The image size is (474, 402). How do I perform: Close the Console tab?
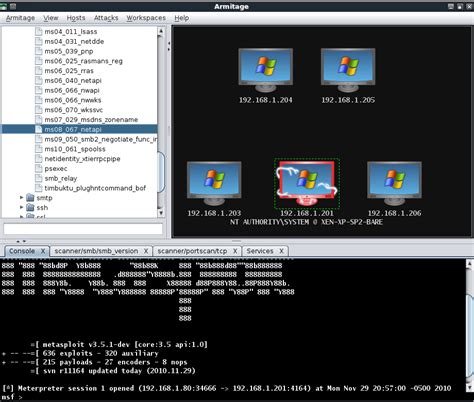click(43, 251)
